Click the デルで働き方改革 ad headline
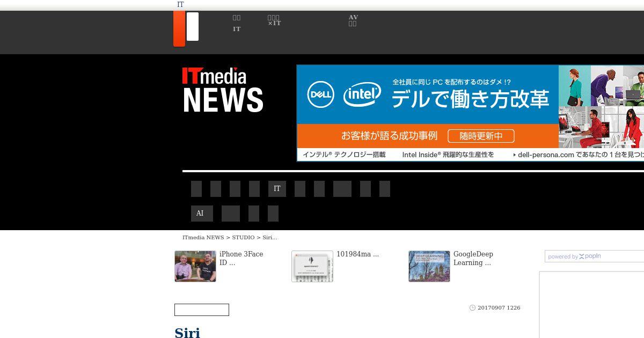 pos(470,99)
